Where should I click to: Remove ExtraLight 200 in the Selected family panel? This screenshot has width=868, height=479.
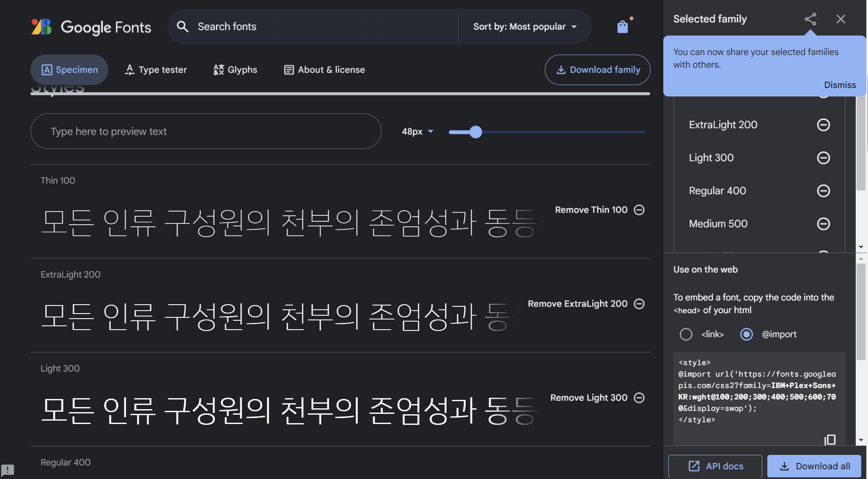[824, 125]
